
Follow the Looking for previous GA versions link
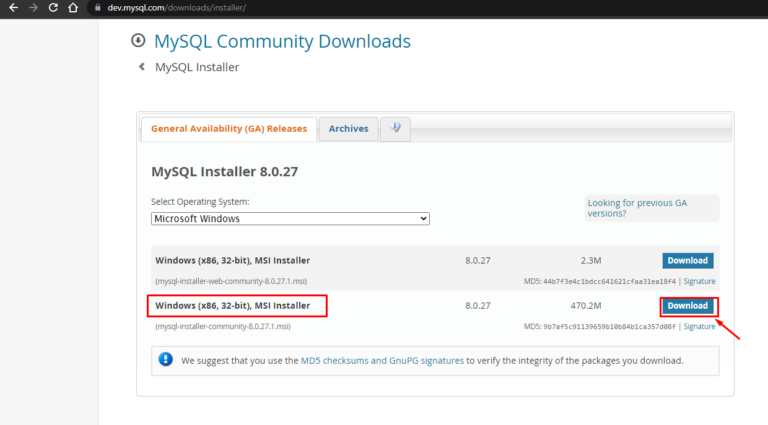637,208
